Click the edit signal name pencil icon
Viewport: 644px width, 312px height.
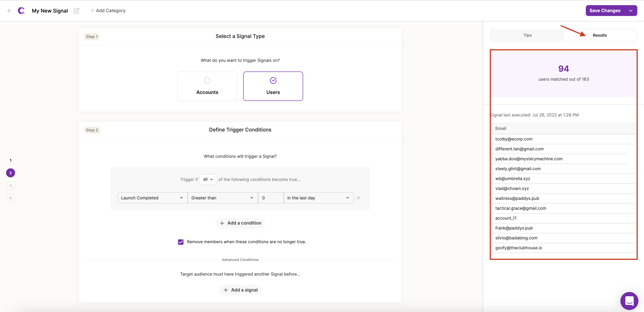(77, 11)
